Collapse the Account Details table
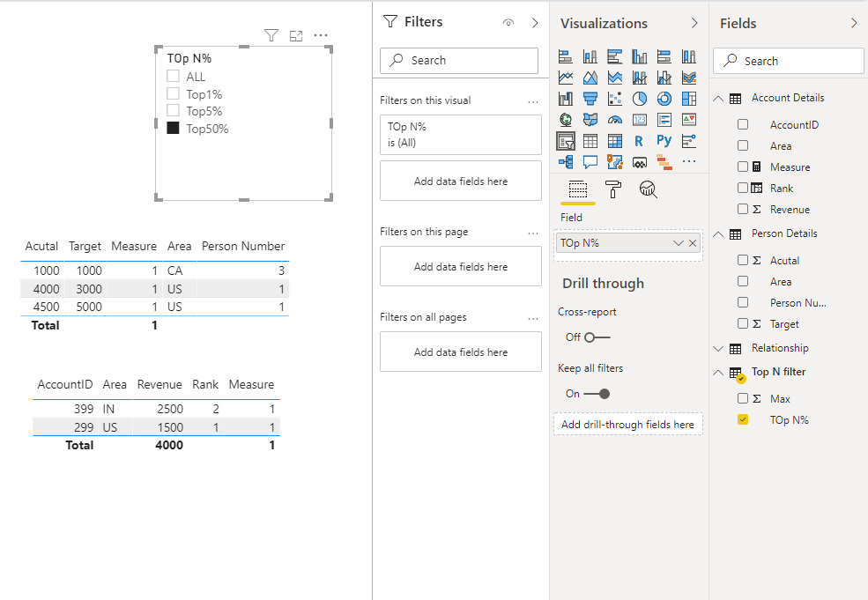 pos(718,99)
